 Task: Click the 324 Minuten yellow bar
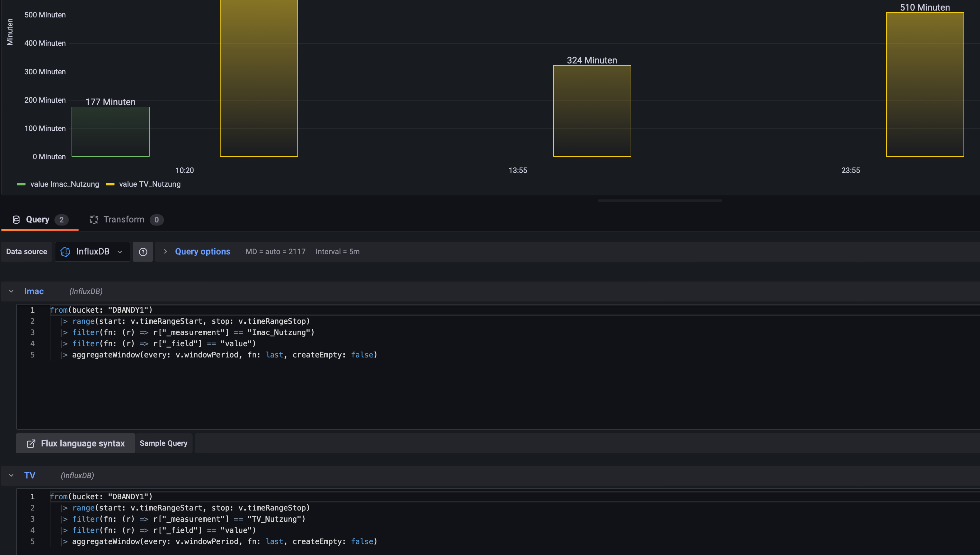point(592,111)
